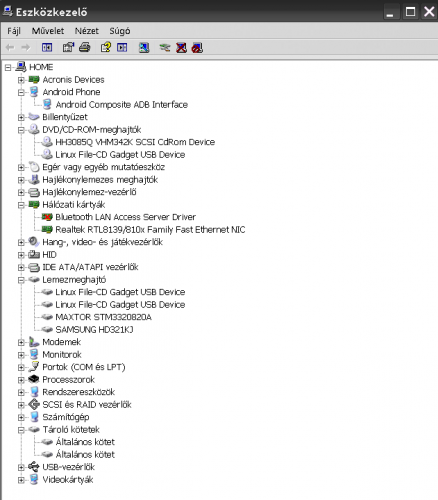Open the Fájl menu
The width and height of the screenshot is (438, 500).
coord(14,31)
